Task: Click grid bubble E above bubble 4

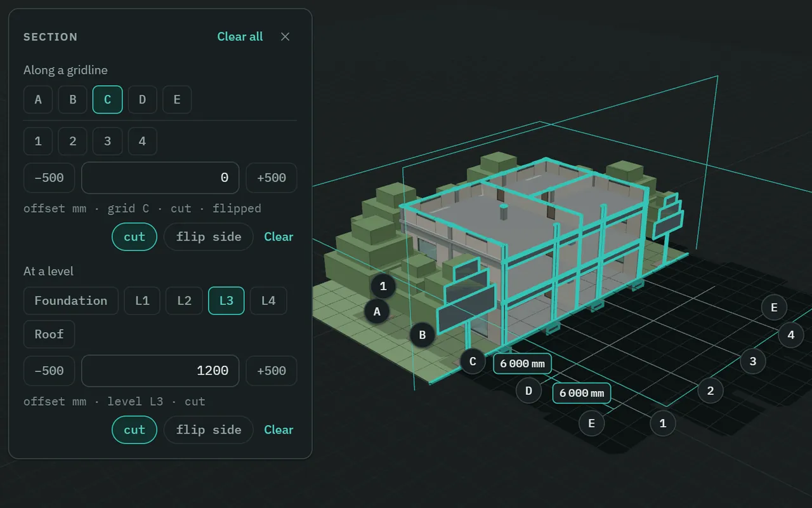Action: (775, 308)
